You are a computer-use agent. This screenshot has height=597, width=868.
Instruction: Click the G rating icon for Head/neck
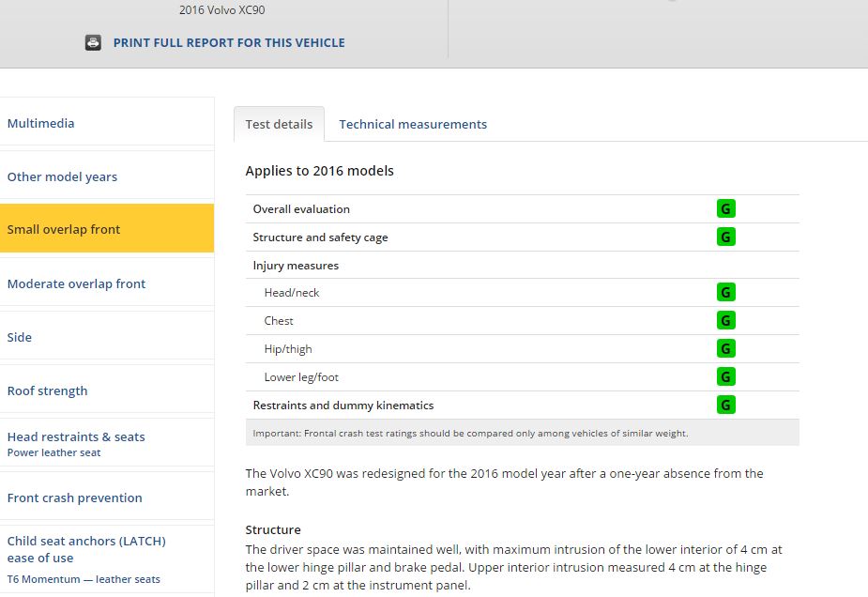click(725, 292)
